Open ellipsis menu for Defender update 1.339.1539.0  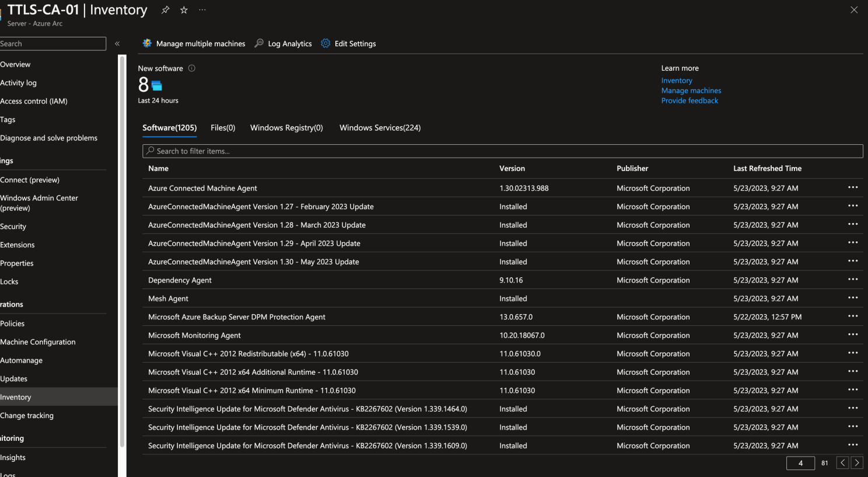click(x=853, y=427)
